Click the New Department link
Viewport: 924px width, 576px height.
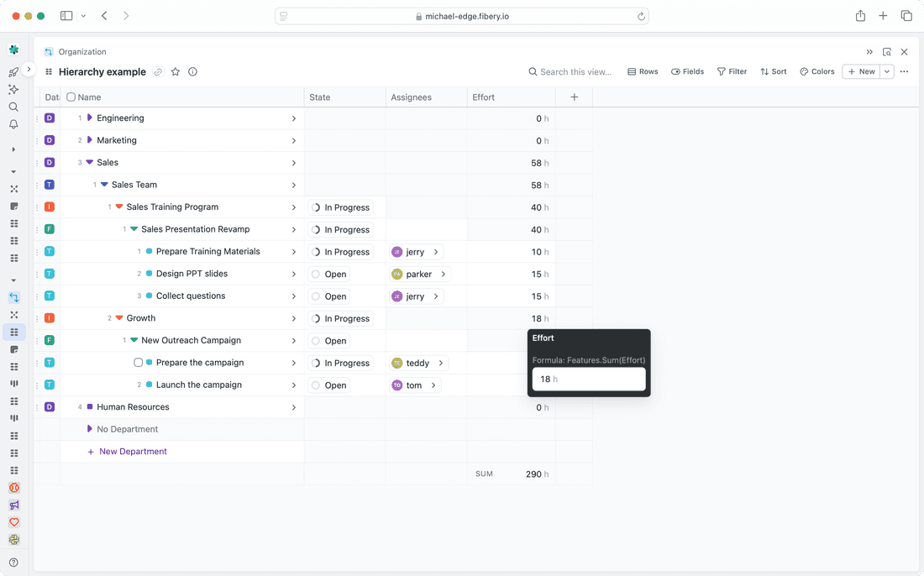[133, 452]
